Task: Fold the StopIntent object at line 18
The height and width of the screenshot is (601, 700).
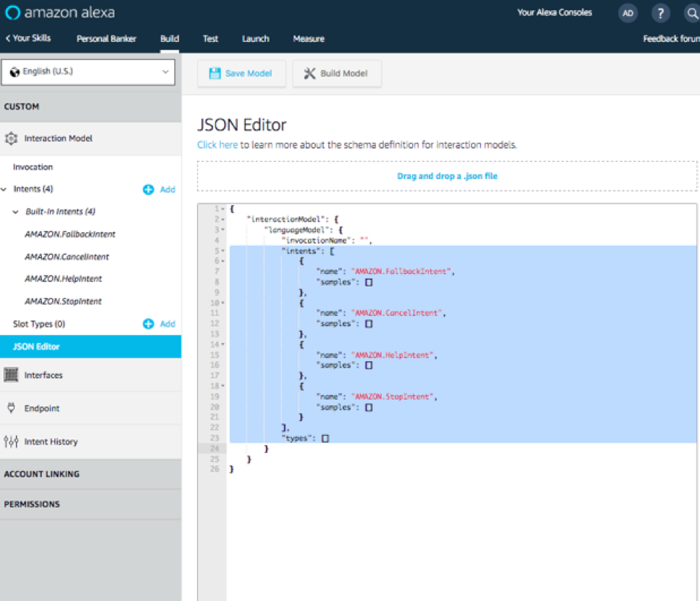Action: coord(222,386)
